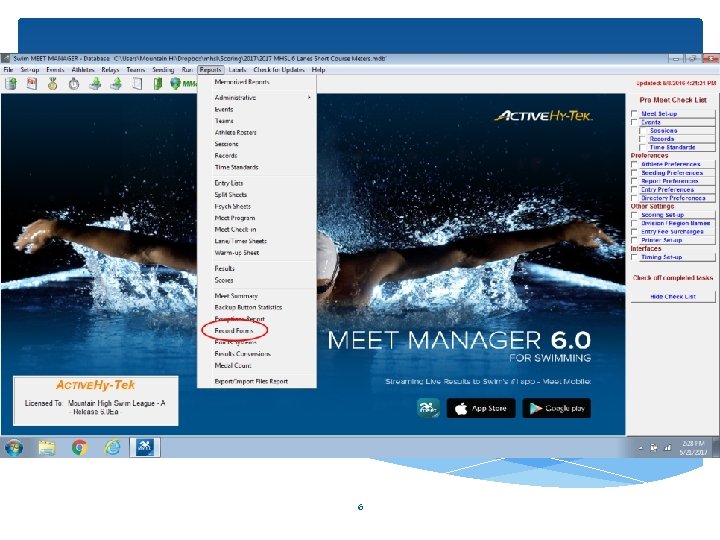Check the Sessions checklist checkbox

(x=643, y=131)
